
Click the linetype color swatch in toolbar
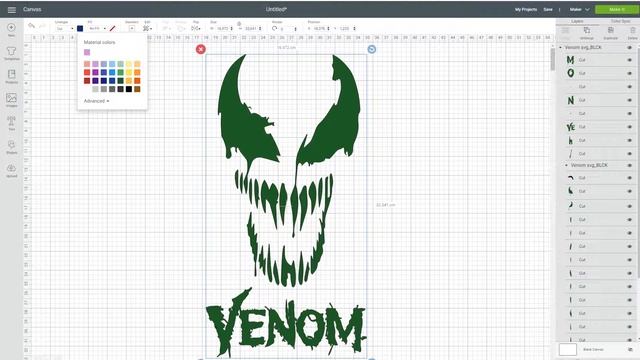point(80,29)
